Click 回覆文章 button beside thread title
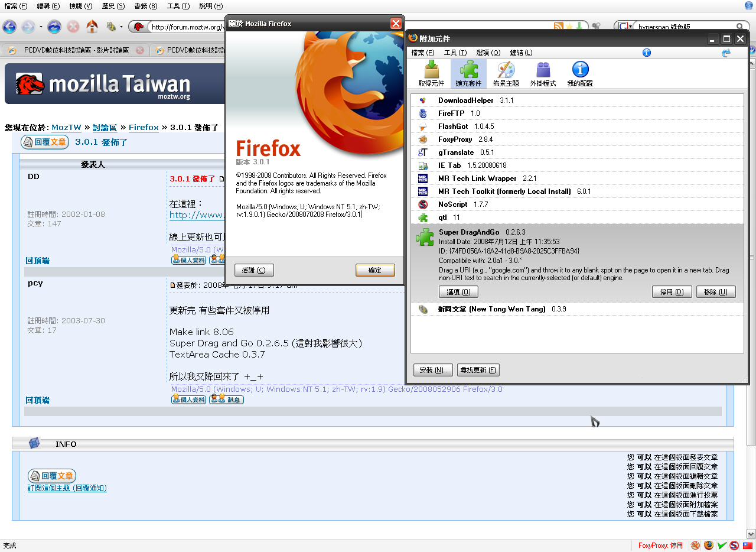Viewport: 756px width, 552px height. pos(45,142)
